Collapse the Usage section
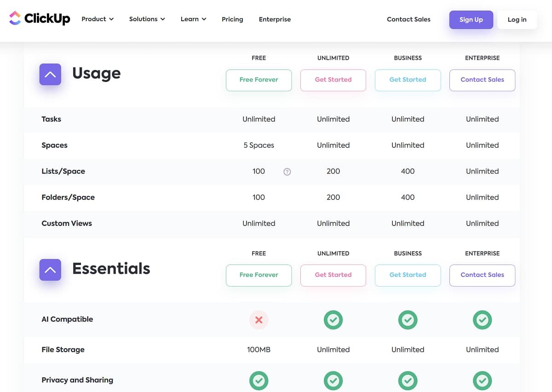This screenshot has height=392, width=552. (x=50, y=74)
